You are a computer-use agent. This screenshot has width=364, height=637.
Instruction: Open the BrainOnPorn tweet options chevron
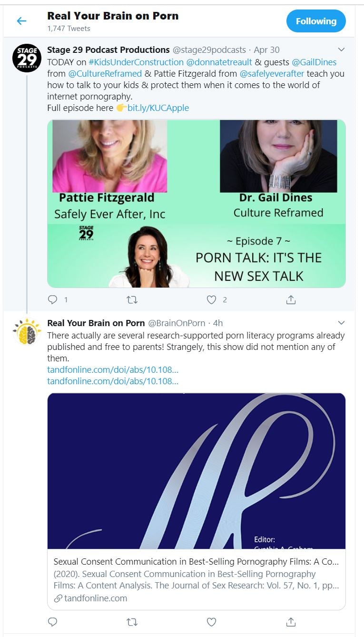(341, 323)
